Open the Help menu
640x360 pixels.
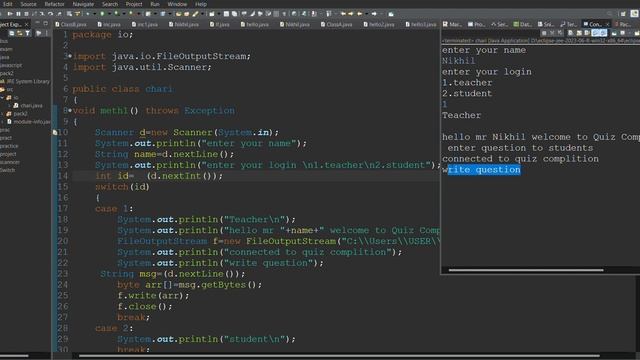[201, 4]
